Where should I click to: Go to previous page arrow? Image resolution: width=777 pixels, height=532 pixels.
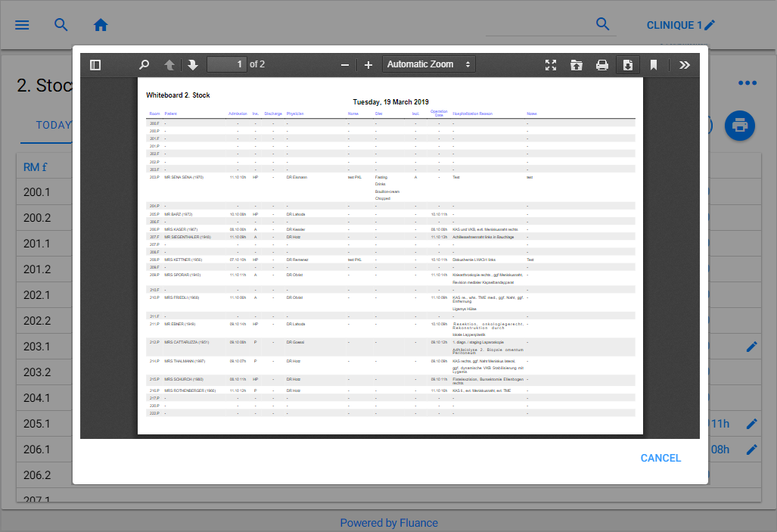click(x=169, y=65)
